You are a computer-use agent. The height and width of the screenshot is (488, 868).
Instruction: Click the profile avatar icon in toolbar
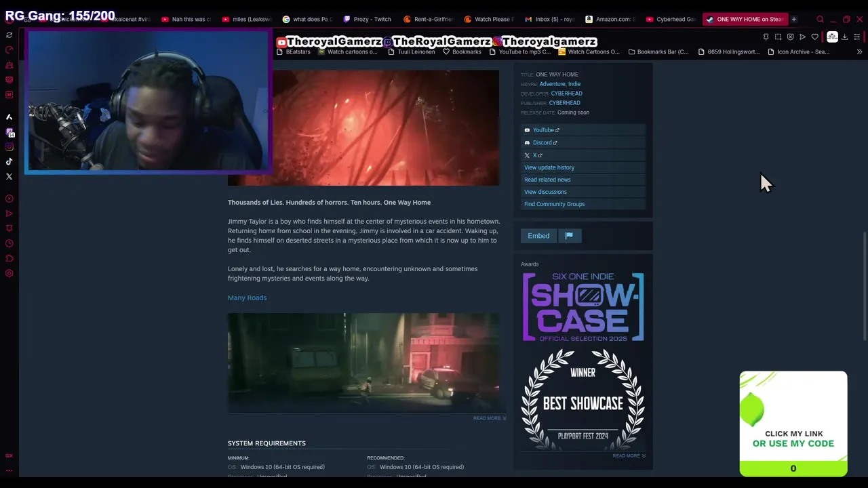pos(832,37)
